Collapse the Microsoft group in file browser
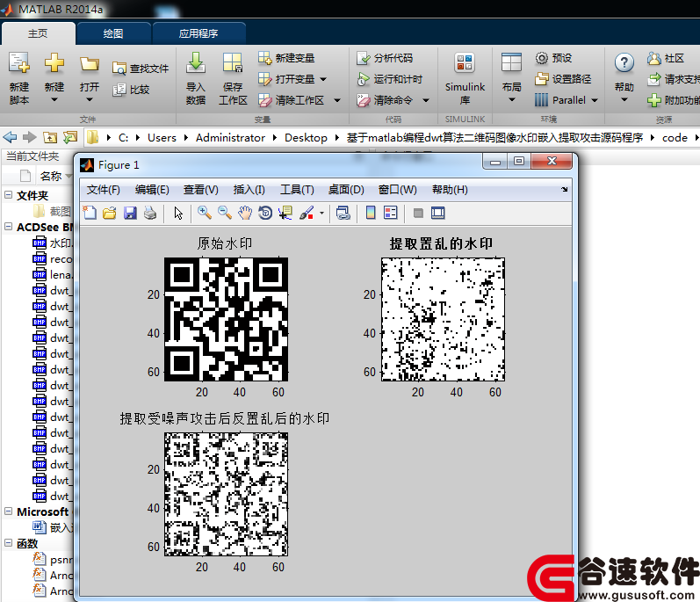This screenshot has height=602, width=700. pos(8,511)
